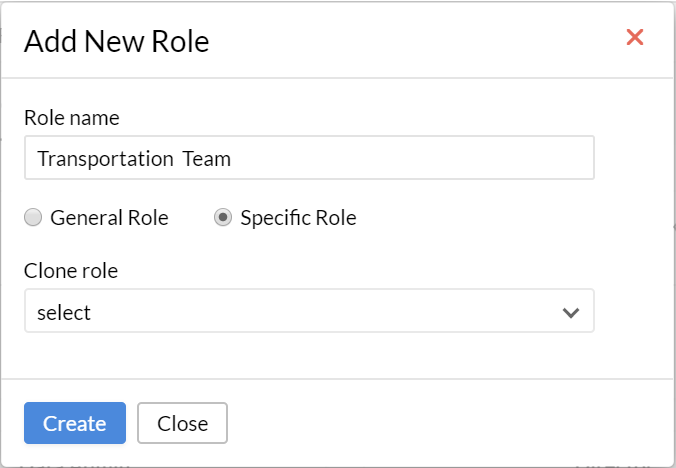Click the "Role name" field label

coord(72,118)
